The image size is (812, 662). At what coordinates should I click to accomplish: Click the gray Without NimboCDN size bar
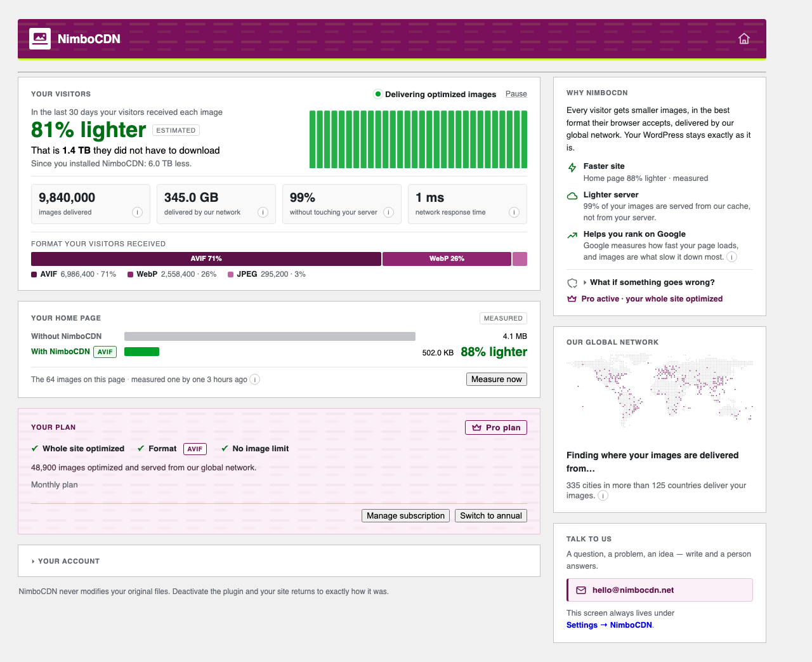point(270,336)
